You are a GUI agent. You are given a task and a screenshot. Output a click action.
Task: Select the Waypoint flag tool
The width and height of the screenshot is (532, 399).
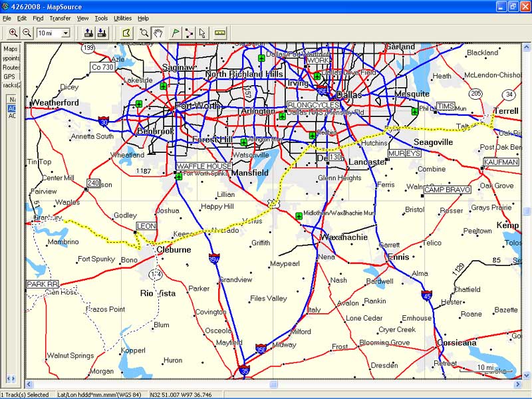coord(176,33)
